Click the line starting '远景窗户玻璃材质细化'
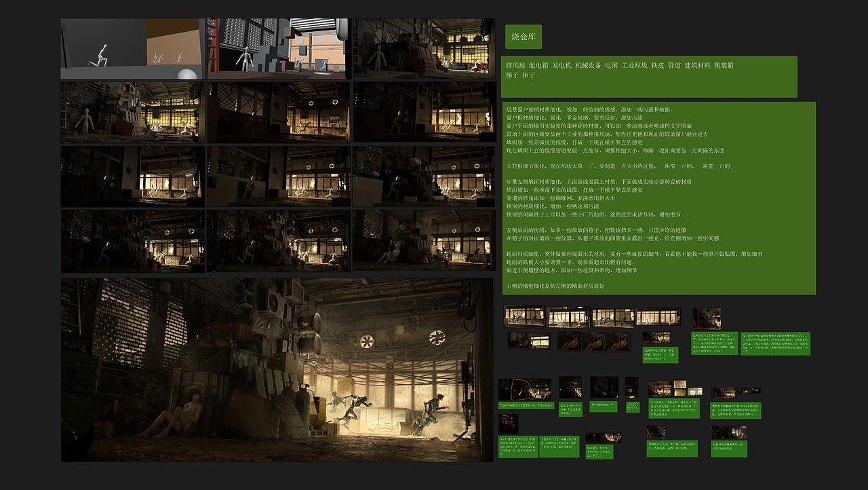The width and height of the screenshot is (868, 490). [589, 109]
